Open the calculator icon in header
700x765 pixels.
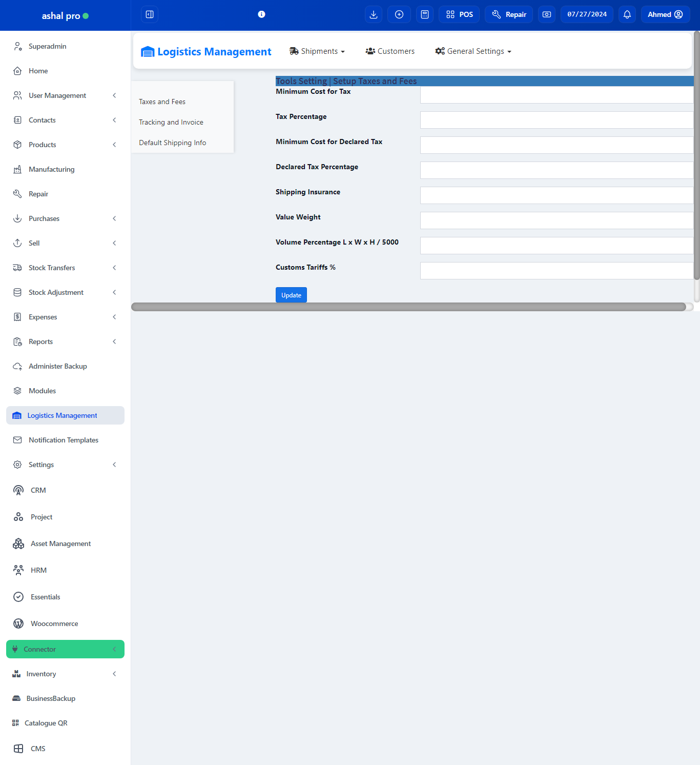click(x=425, y=14)
